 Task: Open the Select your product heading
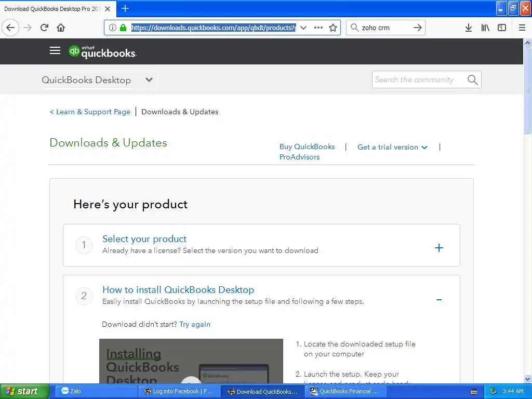(x=144, y=239)
